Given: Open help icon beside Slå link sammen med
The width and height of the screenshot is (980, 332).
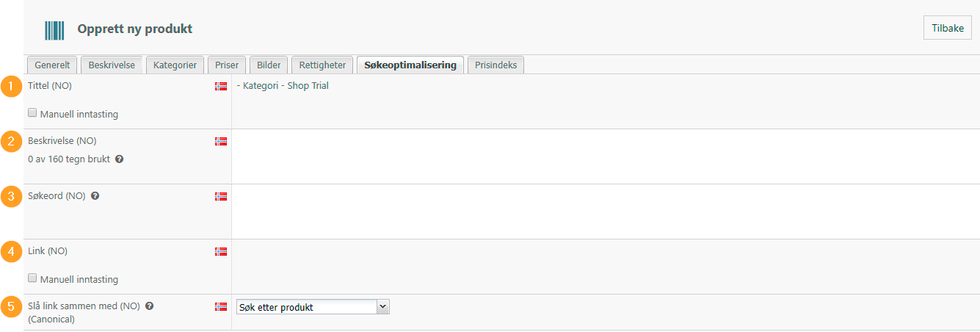Looking at the screenshot, I should (x=150, y=306).
